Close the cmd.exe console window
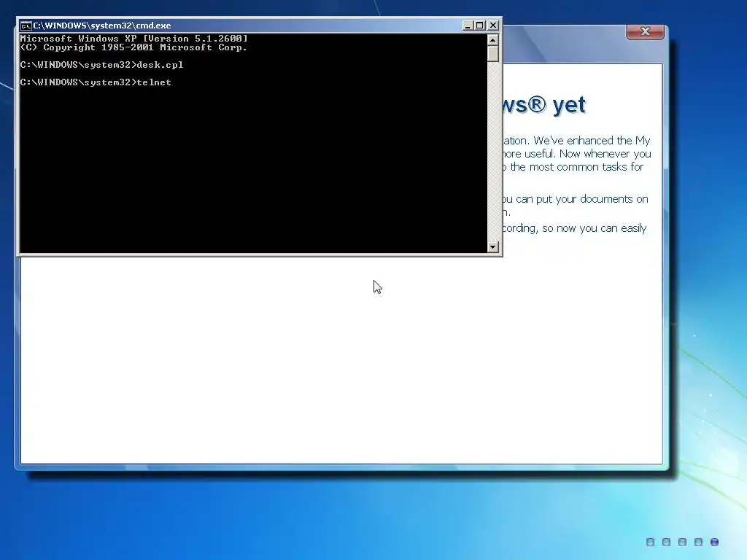The width and height of the screenshot is (747, 560). click(x=493, y=26)
